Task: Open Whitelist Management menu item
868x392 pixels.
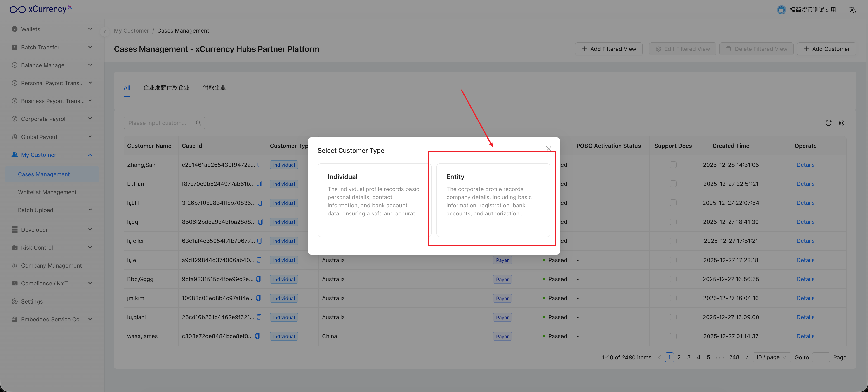Action: point(47,192)
